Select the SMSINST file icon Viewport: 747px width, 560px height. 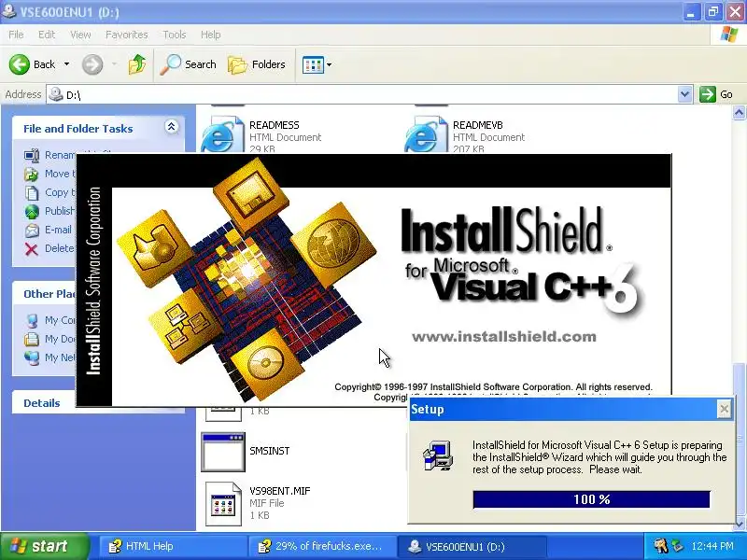[223, 452]
